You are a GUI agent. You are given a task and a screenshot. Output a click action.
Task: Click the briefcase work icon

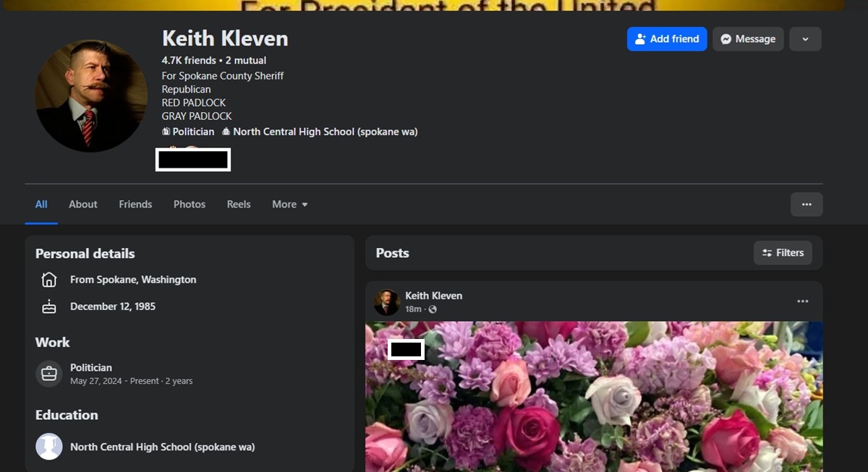tap(49, 374)
